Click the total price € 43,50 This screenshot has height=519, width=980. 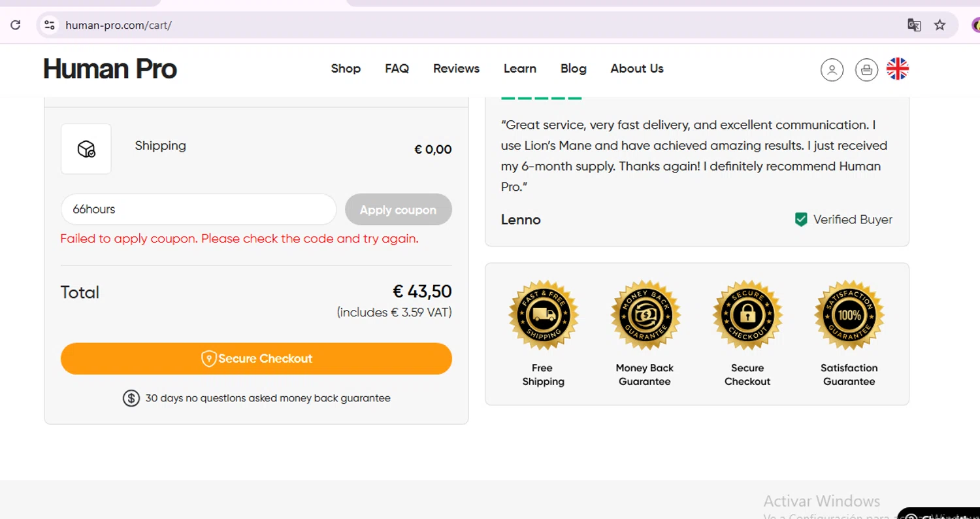point(422,292)
